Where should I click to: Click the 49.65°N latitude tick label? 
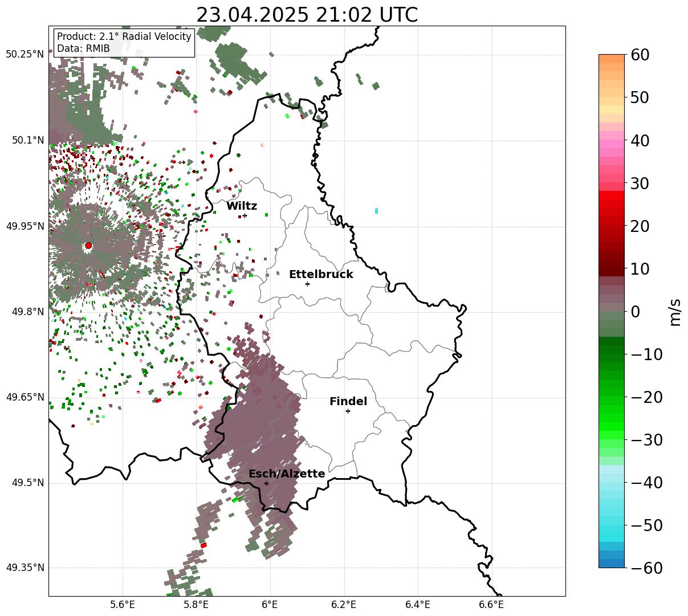(x=25, y=397)
